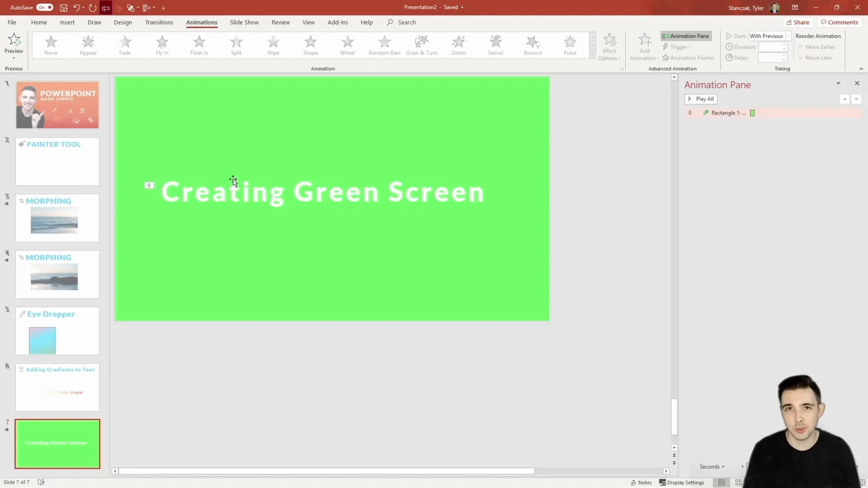Switch to the Home tab

pyautogui.click(x=39, y=22)
